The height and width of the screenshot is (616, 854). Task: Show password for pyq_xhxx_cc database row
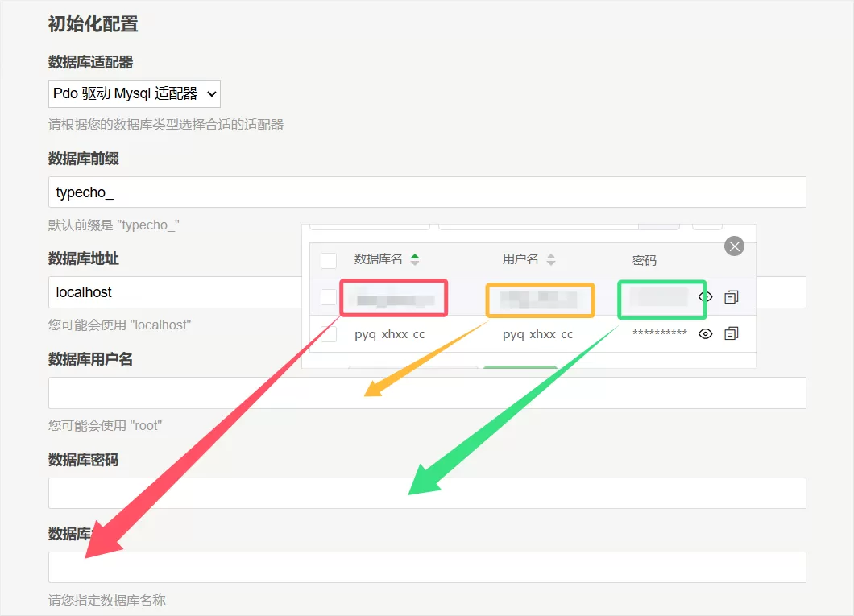pyautogui.click(x=706, y=333)
